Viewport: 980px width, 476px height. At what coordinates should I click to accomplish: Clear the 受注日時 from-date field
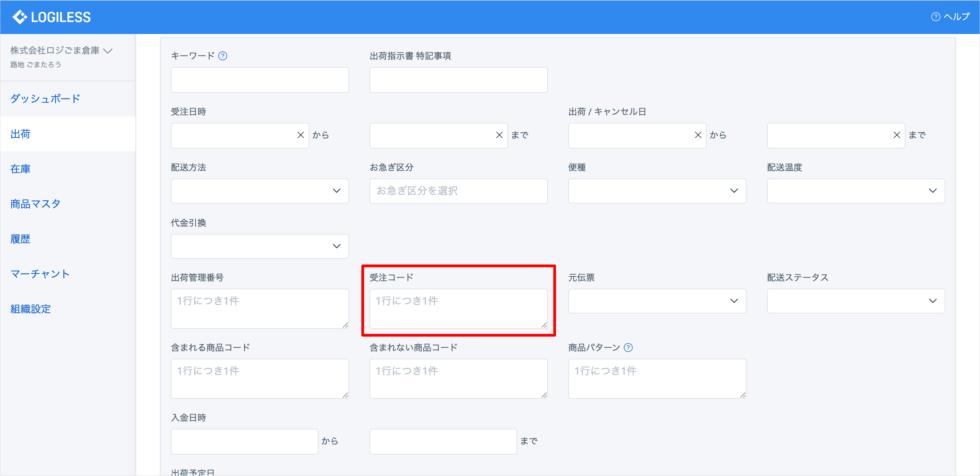pyautogui.click(x=300, y=135)
